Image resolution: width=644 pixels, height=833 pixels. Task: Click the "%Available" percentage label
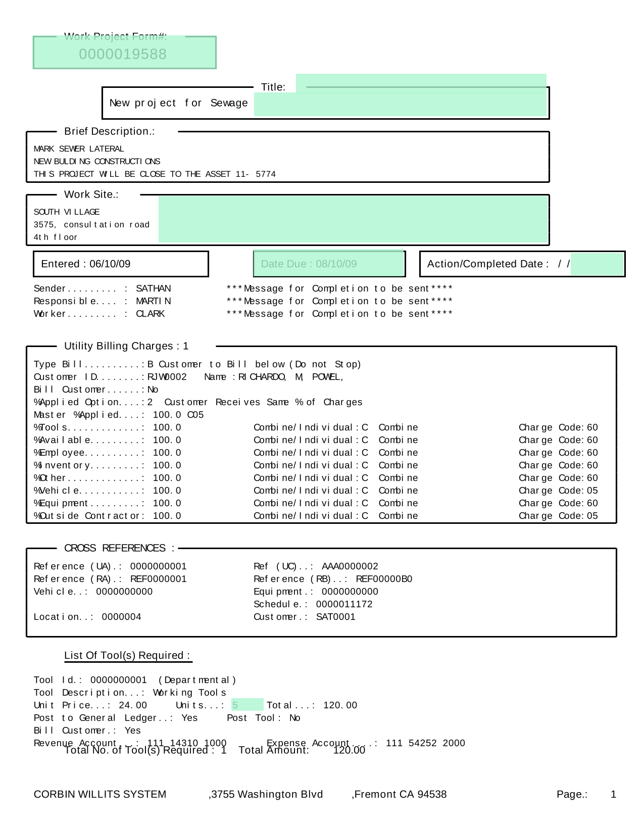pos(89,440)
